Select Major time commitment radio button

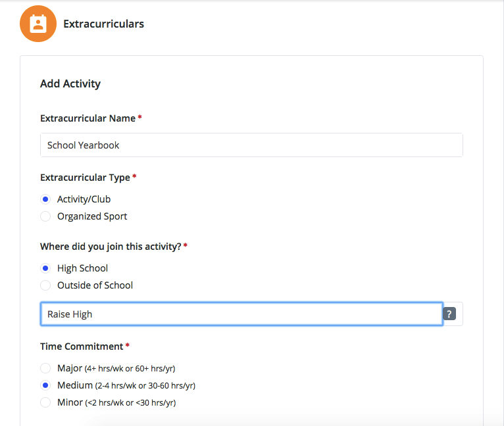[x=45, y=368]
